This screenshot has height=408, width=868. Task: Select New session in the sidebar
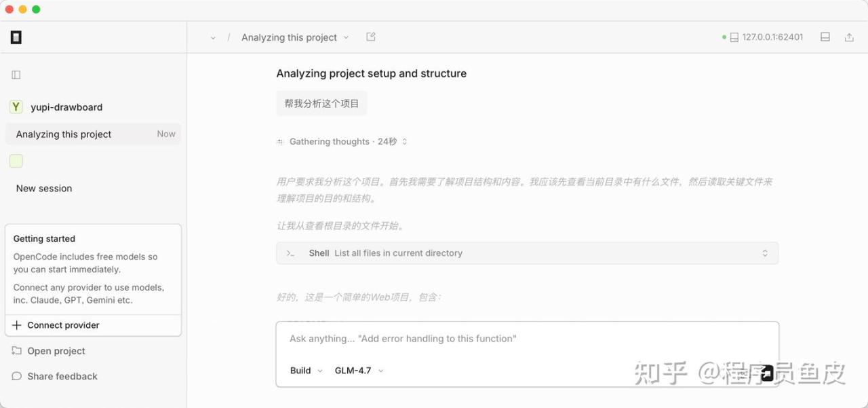(44, 189)
